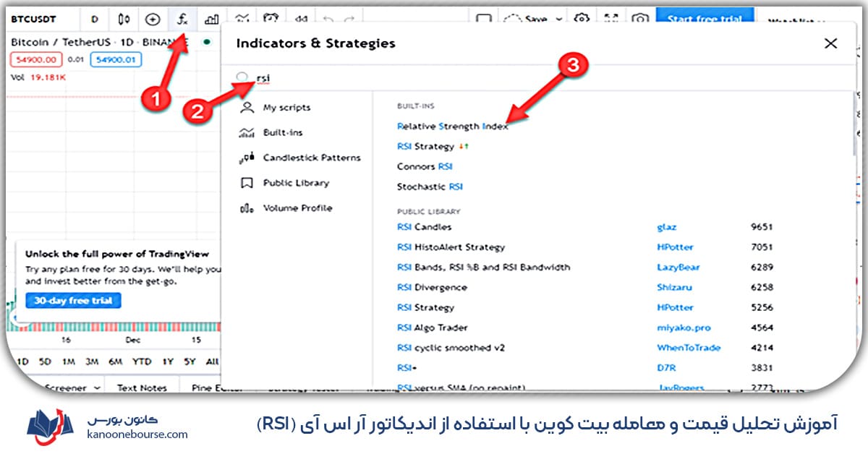Add the Connors RSI indicator
868x454 pixels.
click(425, 166)
